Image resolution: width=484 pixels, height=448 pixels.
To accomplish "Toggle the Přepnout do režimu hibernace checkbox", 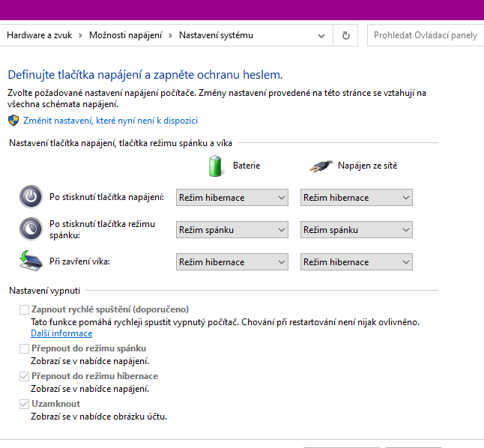I will pyautogui.click(x=24, y=376).
